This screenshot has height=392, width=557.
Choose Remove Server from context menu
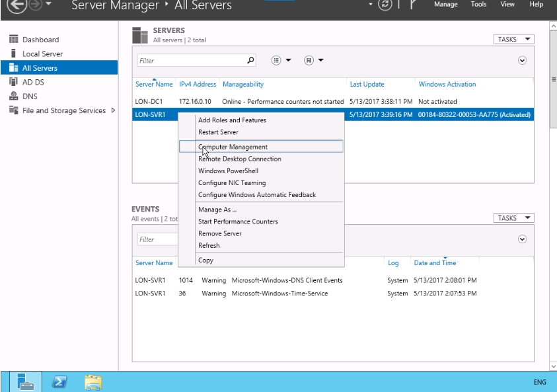point(261,233)
